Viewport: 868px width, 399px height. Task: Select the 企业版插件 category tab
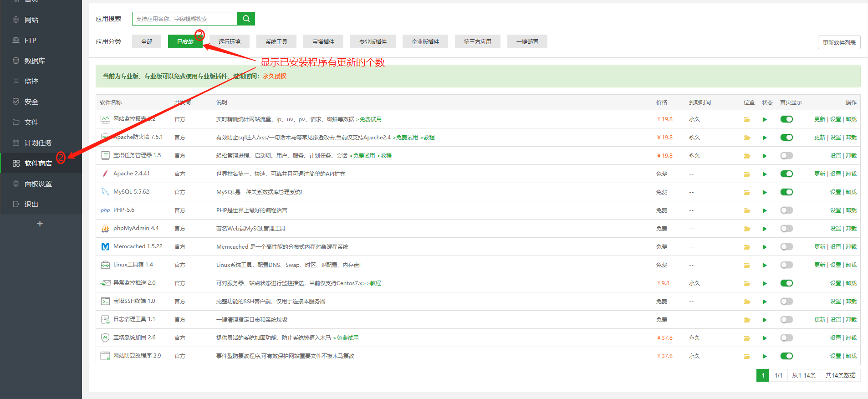coord(425,41)
